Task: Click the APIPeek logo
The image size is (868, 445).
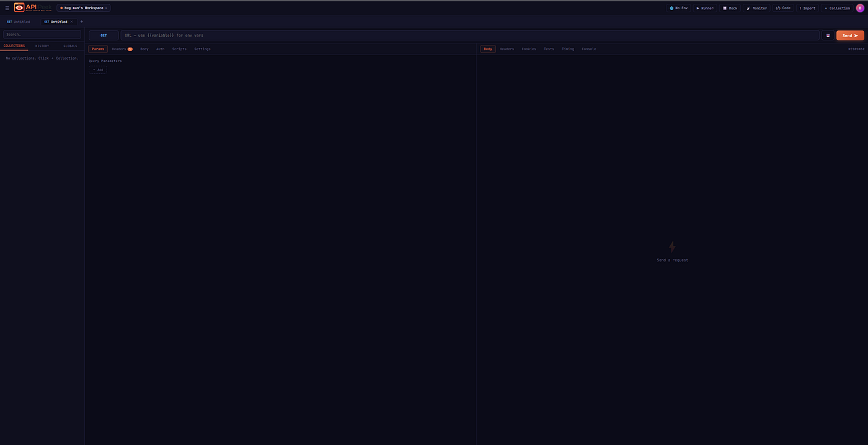Action: [33, 7]
